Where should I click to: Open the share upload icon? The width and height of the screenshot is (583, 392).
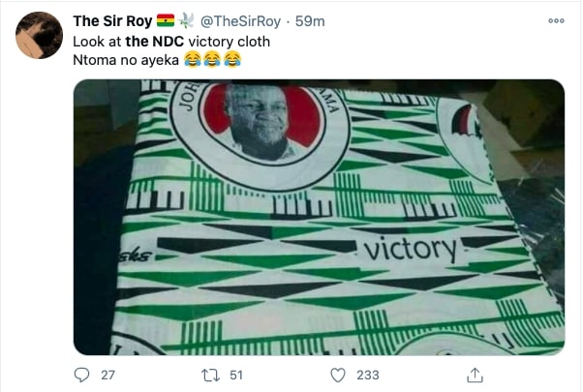(x=475, y=375)
